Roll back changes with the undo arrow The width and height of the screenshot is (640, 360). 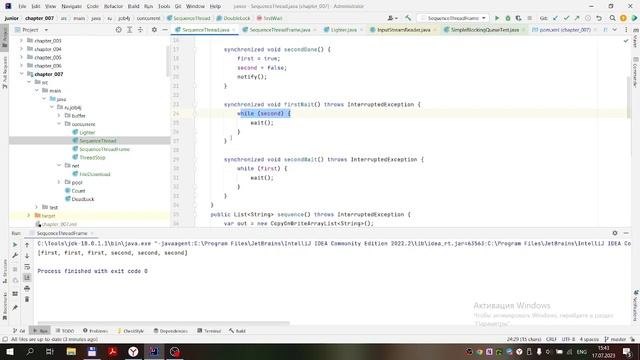click(x=599, y=18)
